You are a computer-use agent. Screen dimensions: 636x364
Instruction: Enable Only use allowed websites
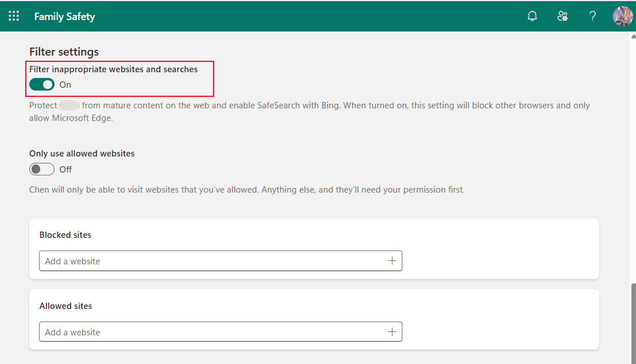coord(41,169)
